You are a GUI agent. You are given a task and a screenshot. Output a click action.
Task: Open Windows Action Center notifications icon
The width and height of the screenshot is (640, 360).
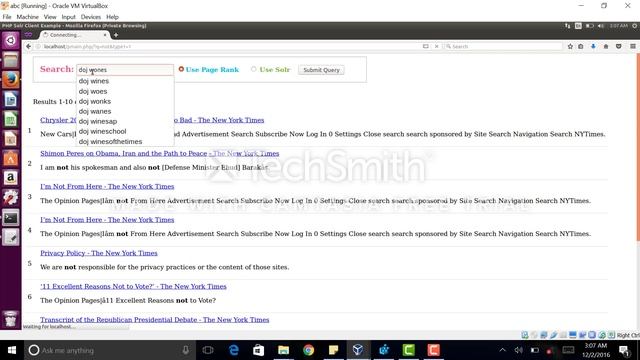(x=624, y=350)
